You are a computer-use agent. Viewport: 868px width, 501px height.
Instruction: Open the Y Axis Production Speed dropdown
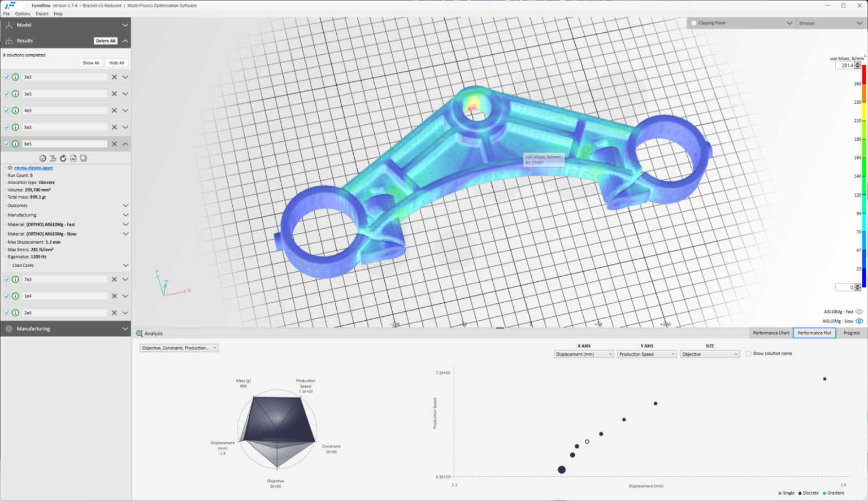click(646, 354)
